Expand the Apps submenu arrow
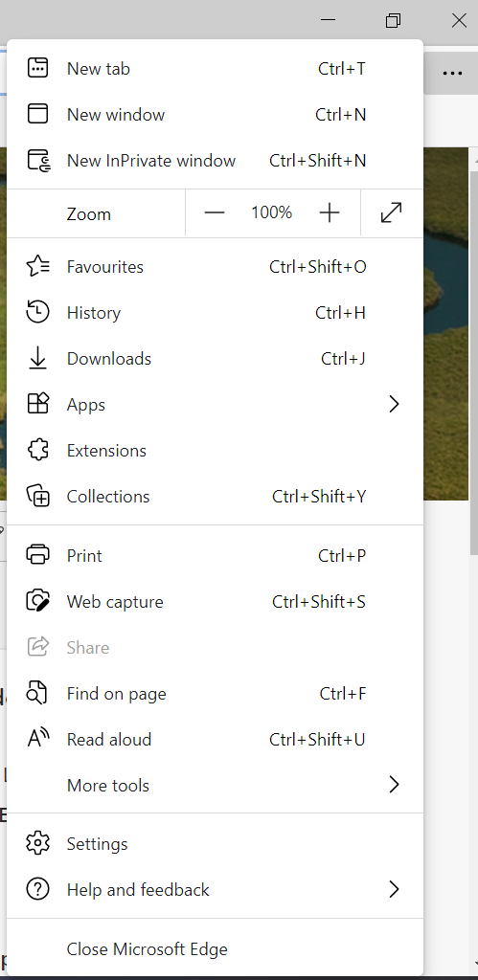The image size is (478, 980). [x=394, y=405]
